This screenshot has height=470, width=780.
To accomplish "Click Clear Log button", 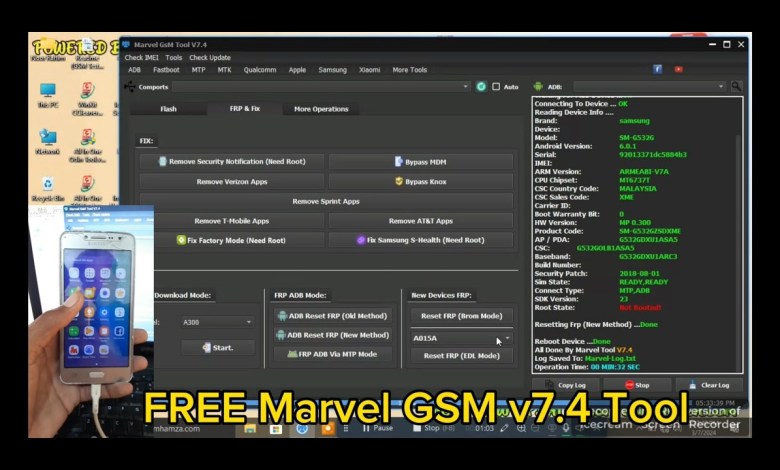I will [x=709, y=385].
